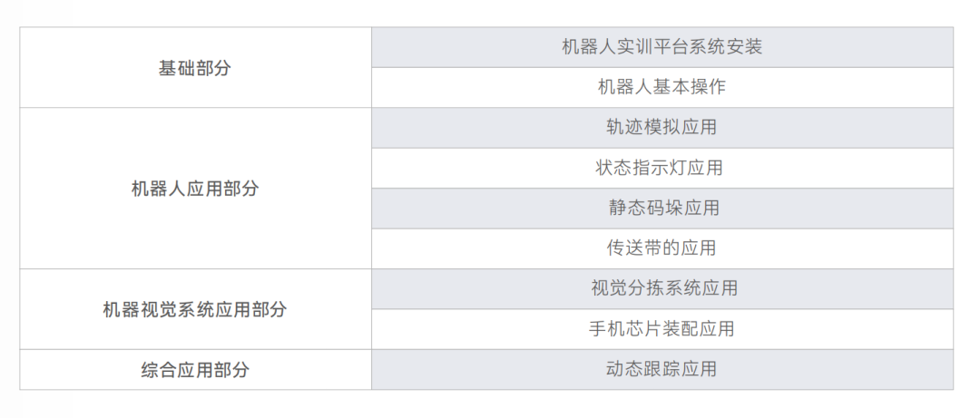Select the topic cell directly above 传送带的应用
Viewport: 980px width, 418px height.
click(661, 208)
